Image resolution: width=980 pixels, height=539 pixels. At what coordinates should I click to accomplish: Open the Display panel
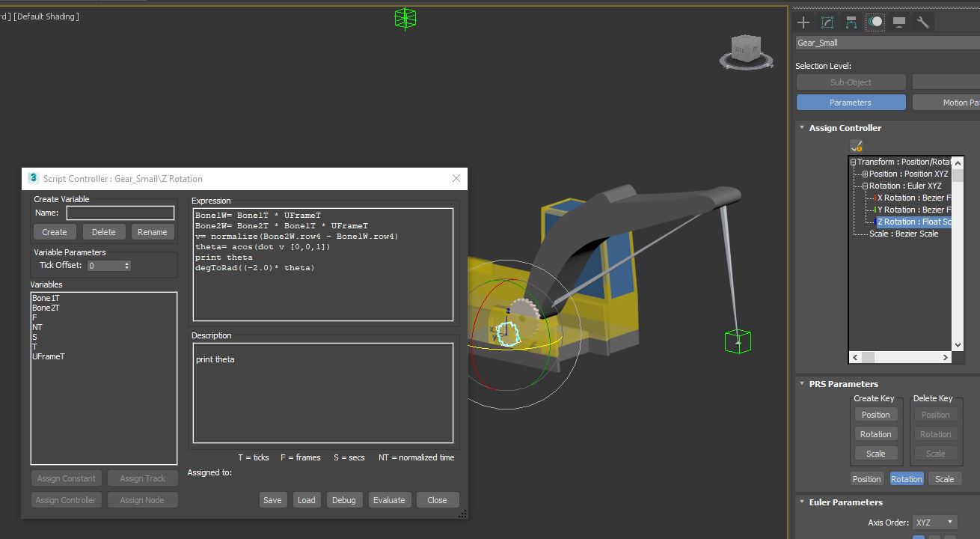pos(898,22)
